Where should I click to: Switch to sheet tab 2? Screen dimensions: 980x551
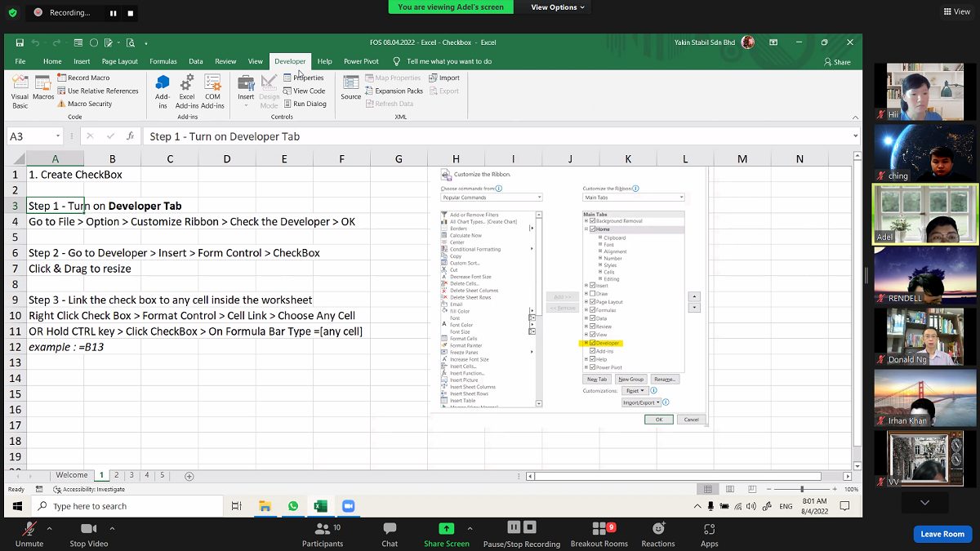click(x=117, y=475)
